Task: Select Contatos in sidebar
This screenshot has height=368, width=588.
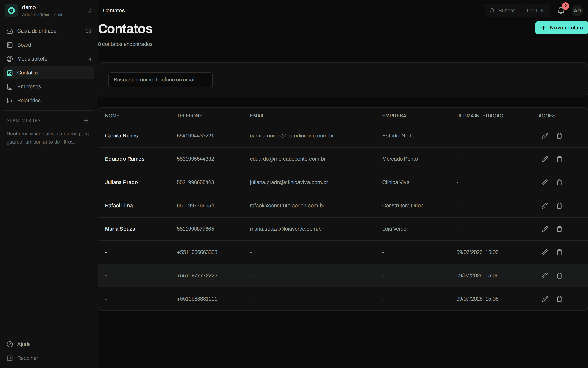Action: [x=49, y=73]
